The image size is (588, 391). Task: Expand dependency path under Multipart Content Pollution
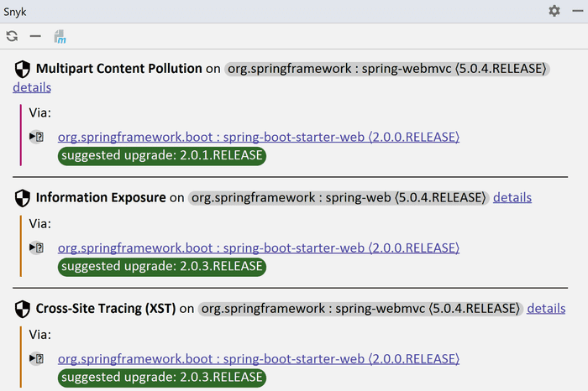(x=36, y=137)
